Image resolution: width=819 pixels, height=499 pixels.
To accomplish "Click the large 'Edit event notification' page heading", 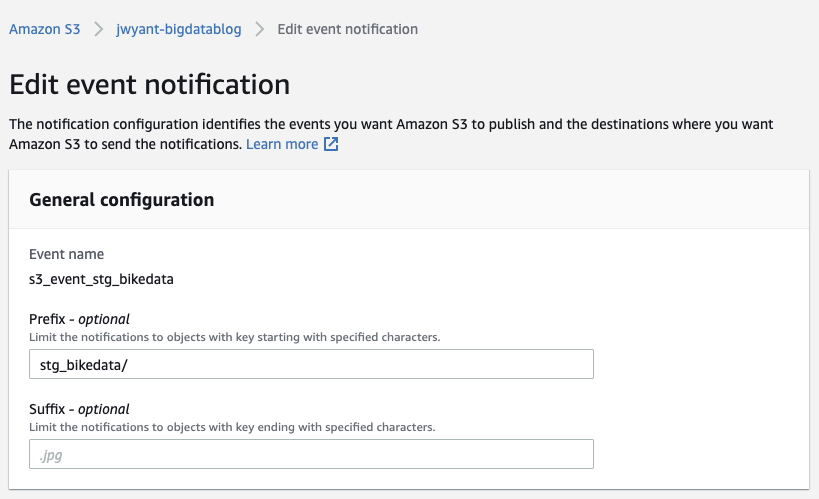I will (149, 84).
